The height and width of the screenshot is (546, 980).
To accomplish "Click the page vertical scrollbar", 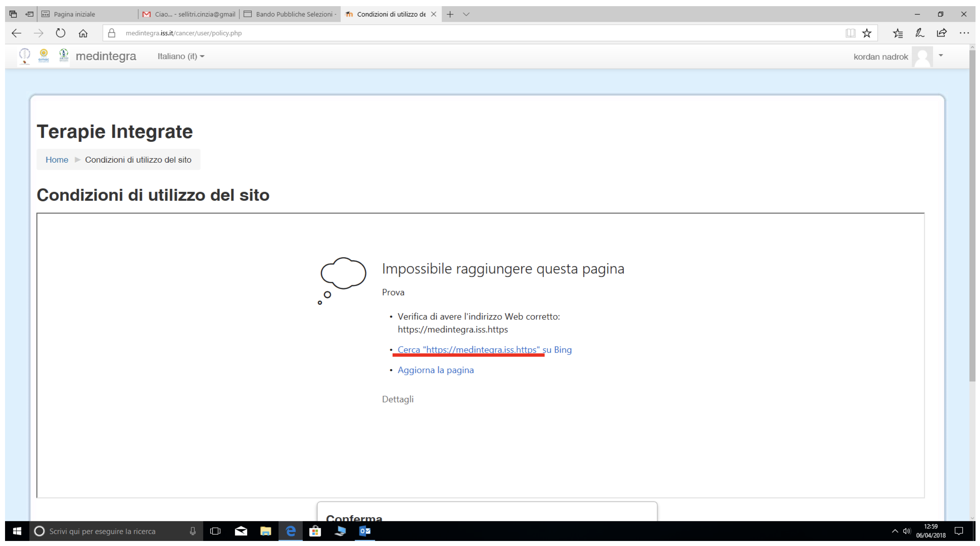I will tap(972, 215).
